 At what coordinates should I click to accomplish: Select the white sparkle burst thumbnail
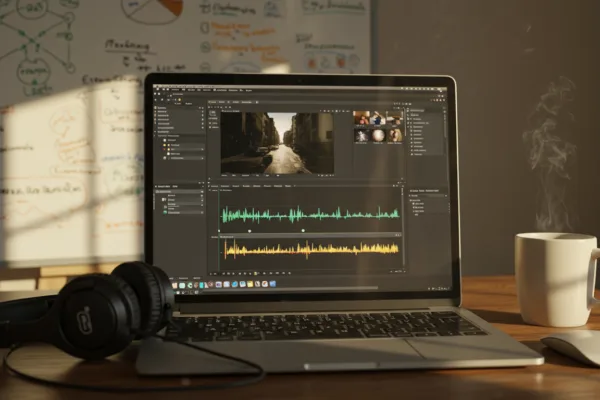click(x=361, y=135)
